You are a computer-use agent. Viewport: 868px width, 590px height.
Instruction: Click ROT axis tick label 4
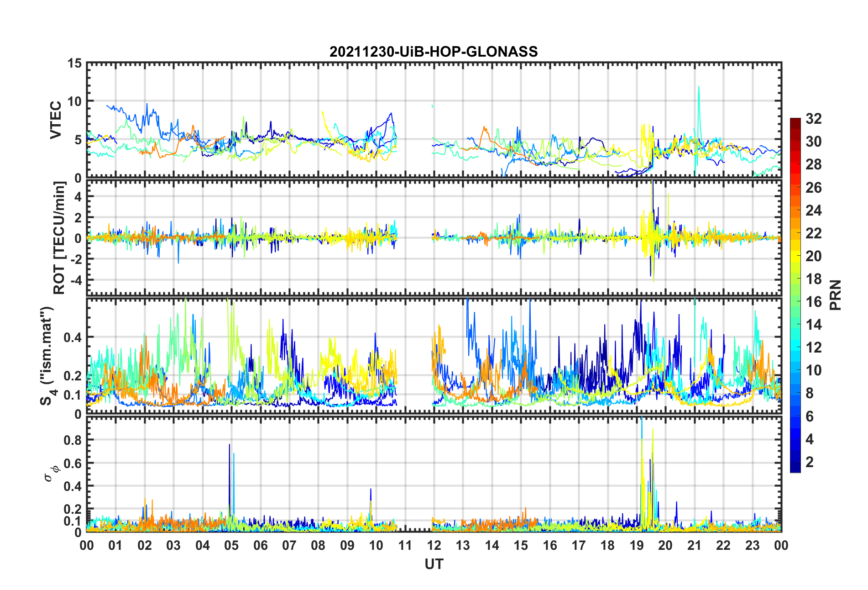(78, 196)
